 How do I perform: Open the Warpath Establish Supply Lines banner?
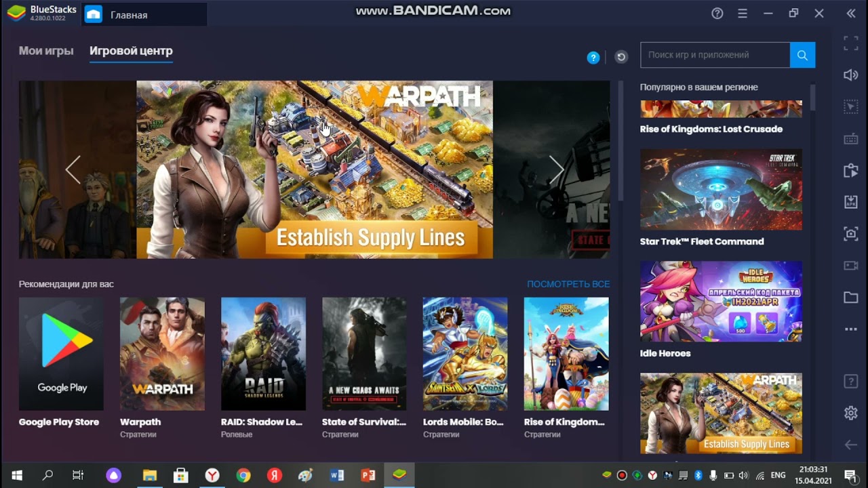click(x=315, y=169)
